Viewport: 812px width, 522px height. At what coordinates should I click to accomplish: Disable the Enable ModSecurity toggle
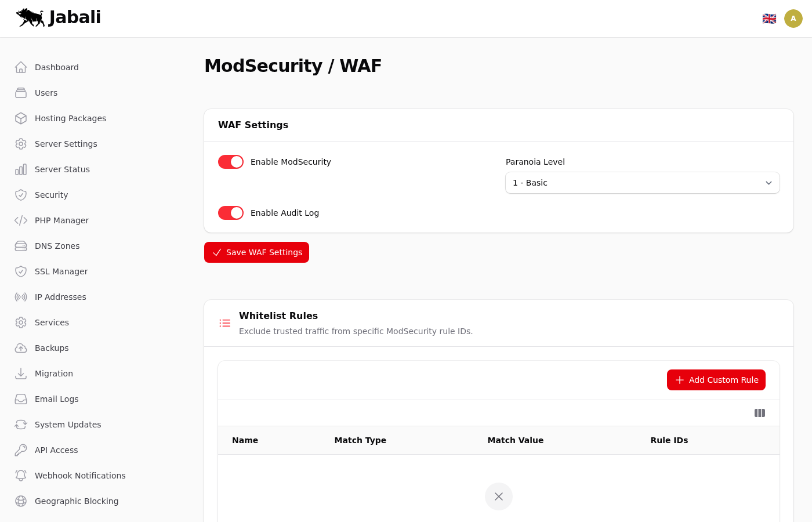point(231,162)
